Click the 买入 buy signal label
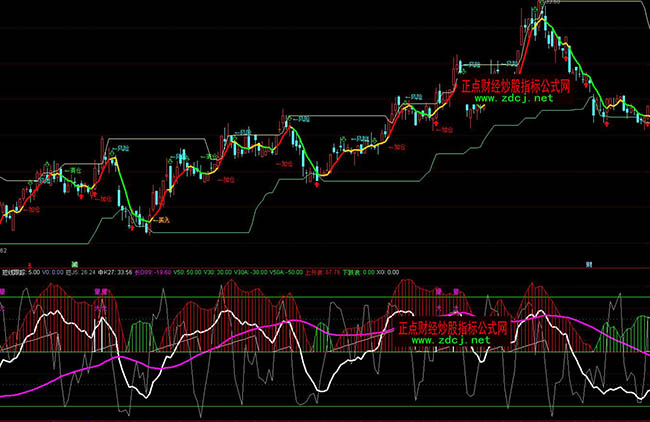 tap(161, 219)
